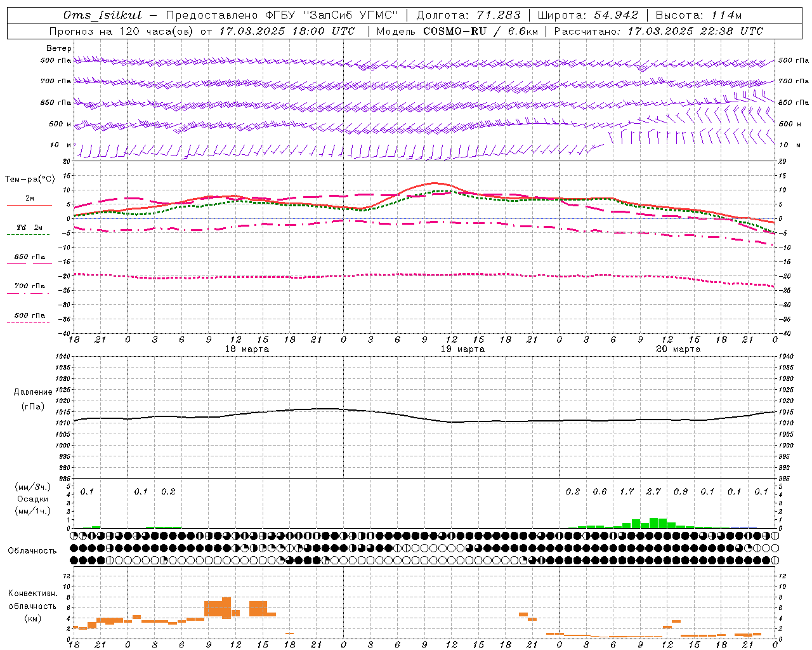Click the '0.6' precipitation value
This screenshot has width=812, height=650.
coord(599,491)
